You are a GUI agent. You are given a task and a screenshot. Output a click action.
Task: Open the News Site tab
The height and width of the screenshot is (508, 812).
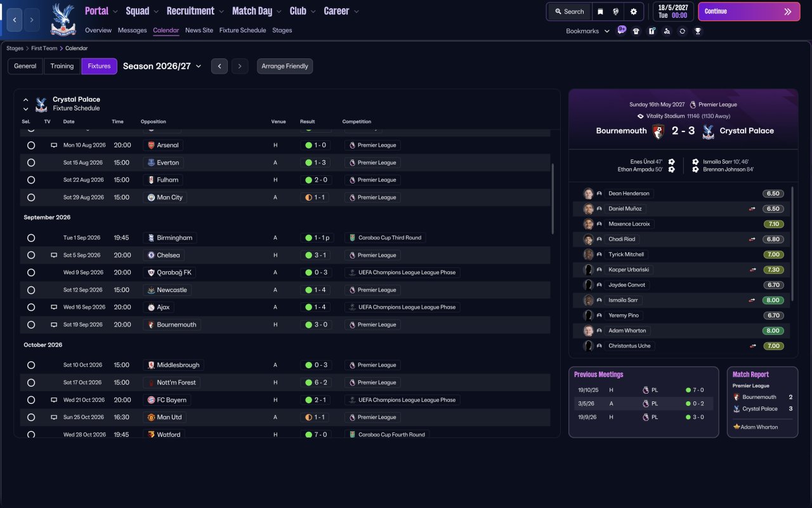tap(199, 30)
